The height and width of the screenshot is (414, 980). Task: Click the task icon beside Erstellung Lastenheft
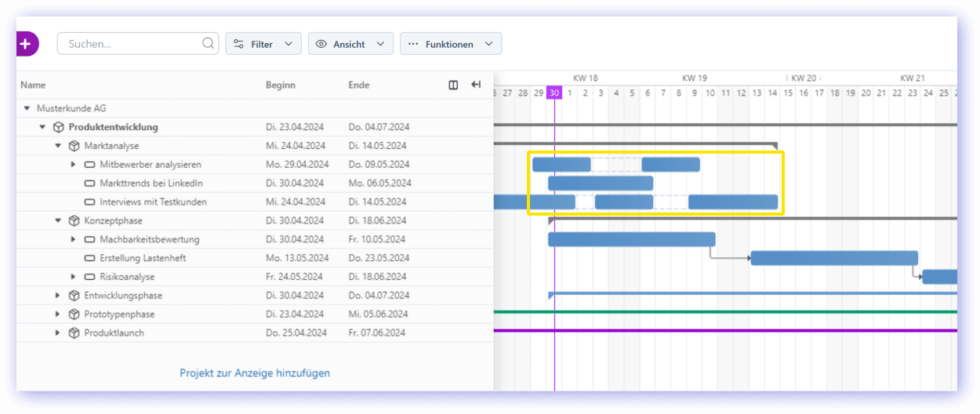89,258
